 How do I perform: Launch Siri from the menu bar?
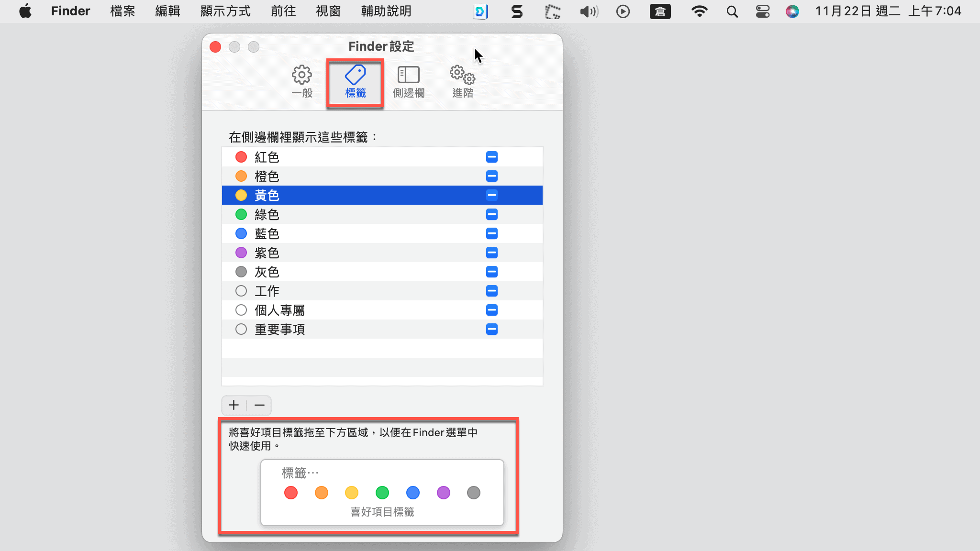coord(792,11)
